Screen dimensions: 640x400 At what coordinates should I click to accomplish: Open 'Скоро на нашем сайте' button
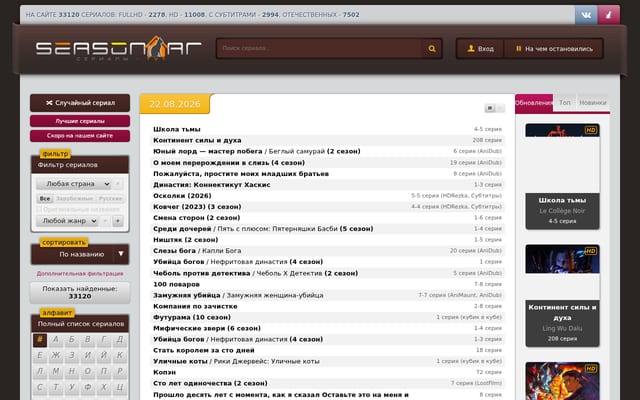80,136
